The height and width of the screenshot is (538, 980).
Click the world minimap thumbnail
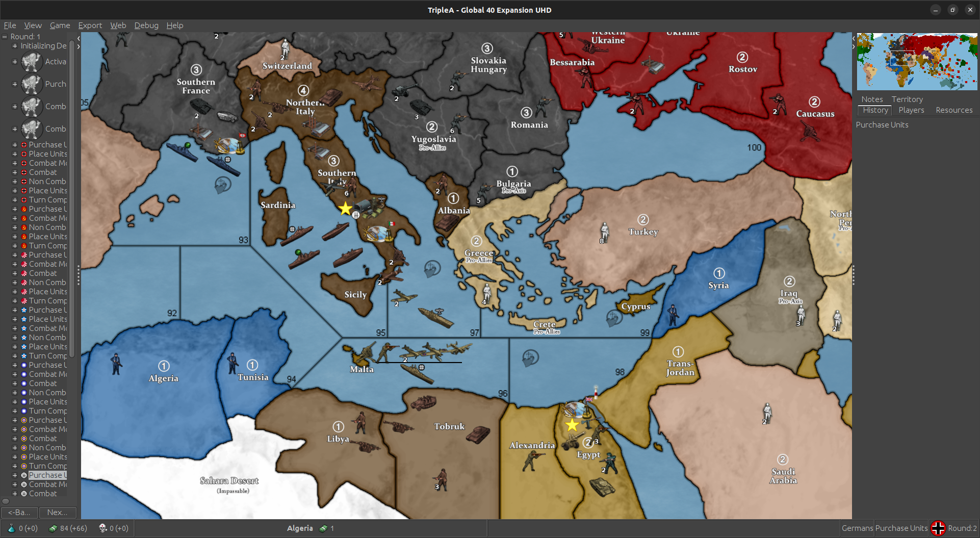click(917, 62)
